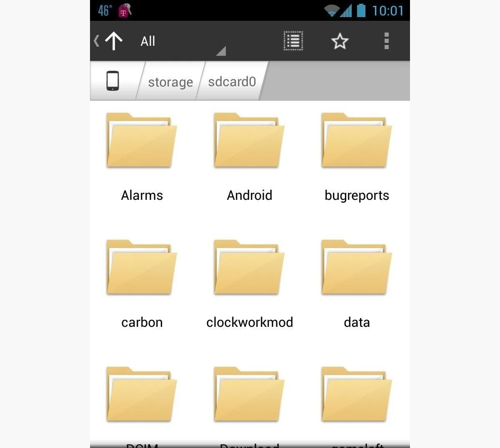
Task: Tap the clockworkmod label
Action: click(x=250, y=322)
